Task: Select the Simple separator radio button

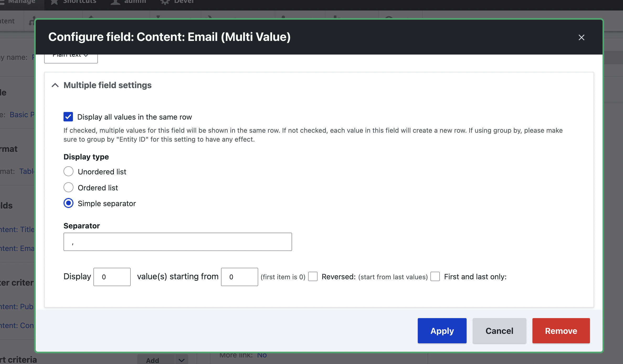Action: point(68,203)
